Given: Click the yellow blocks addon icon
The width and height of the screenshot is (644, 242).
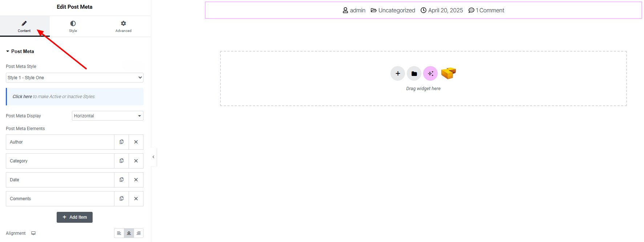Looking at the screenshot, I should click(x=448, y=73).
